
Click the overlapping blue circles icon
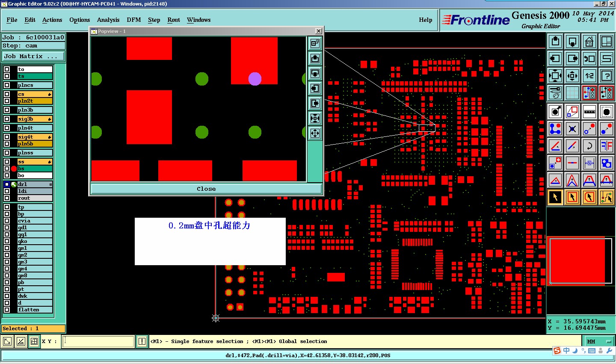point(607,163)
